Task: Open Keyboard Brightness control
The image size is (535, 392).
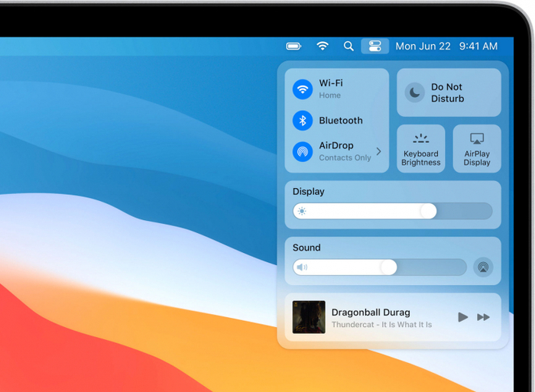Action: click(421, 149)
